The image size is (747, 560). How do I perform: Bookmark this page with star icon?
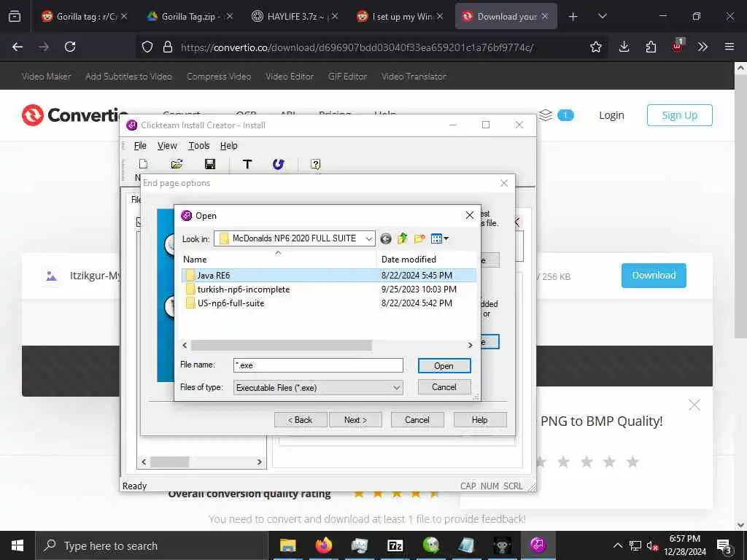click(595, 47)
